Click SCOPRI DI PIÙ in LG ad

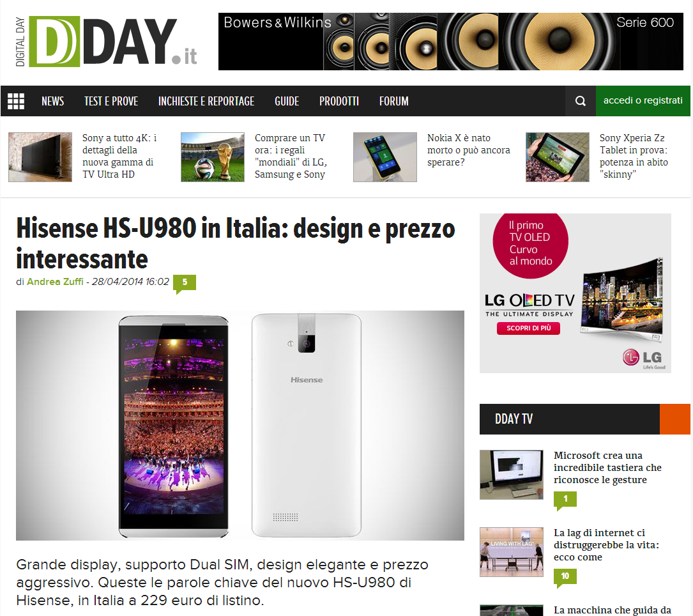(x=528, y=328)
